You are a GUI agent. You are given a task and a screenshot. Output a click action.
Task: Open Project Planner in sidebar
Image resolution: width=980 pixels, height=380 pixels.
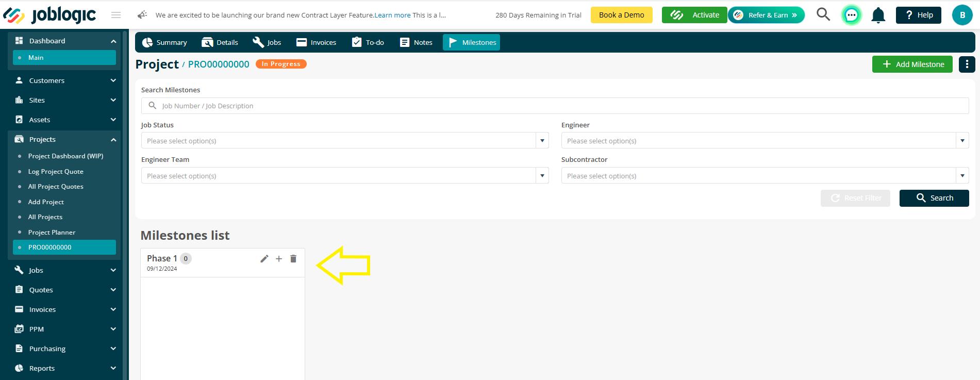coord(52,233)
